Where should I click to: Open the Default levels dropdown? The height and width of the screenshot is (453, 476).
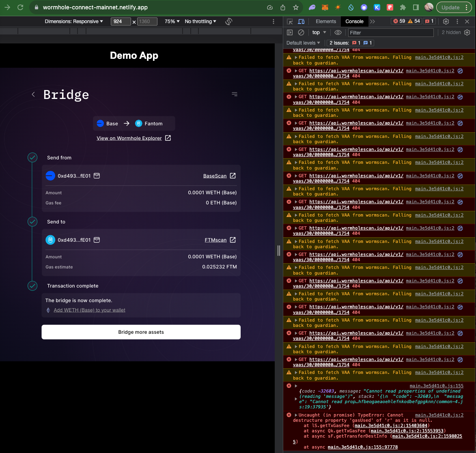tap(303, 43)
